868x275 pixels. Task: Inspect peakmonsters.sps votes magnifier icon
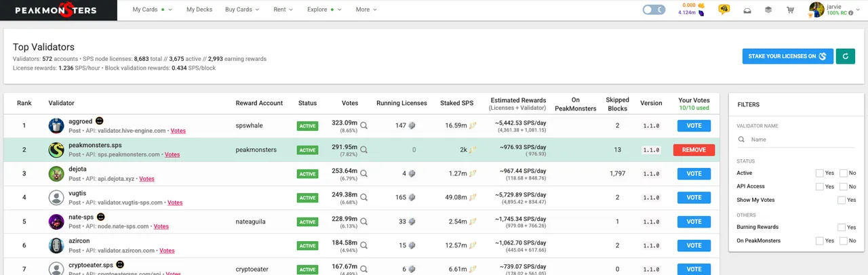click(x=364, y=150)
